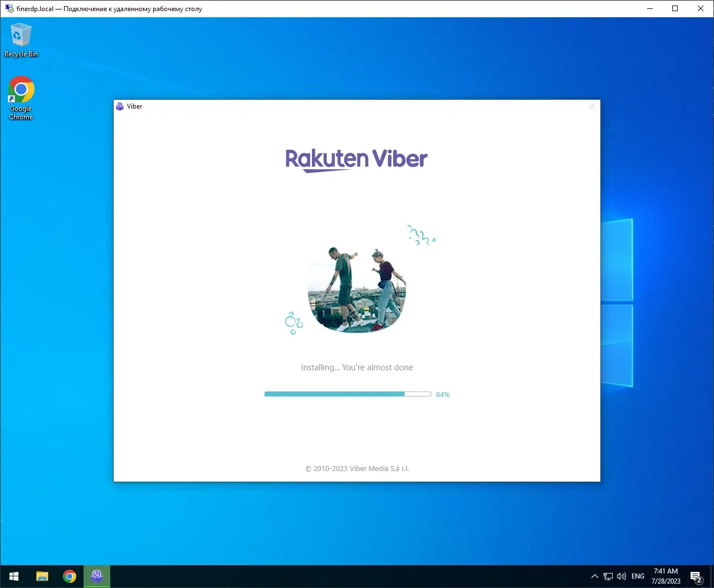Viewport: 714px width, 588px height.
Task: Select the Google Chrome desktop shortcut
Action: (x=21, y=98)
